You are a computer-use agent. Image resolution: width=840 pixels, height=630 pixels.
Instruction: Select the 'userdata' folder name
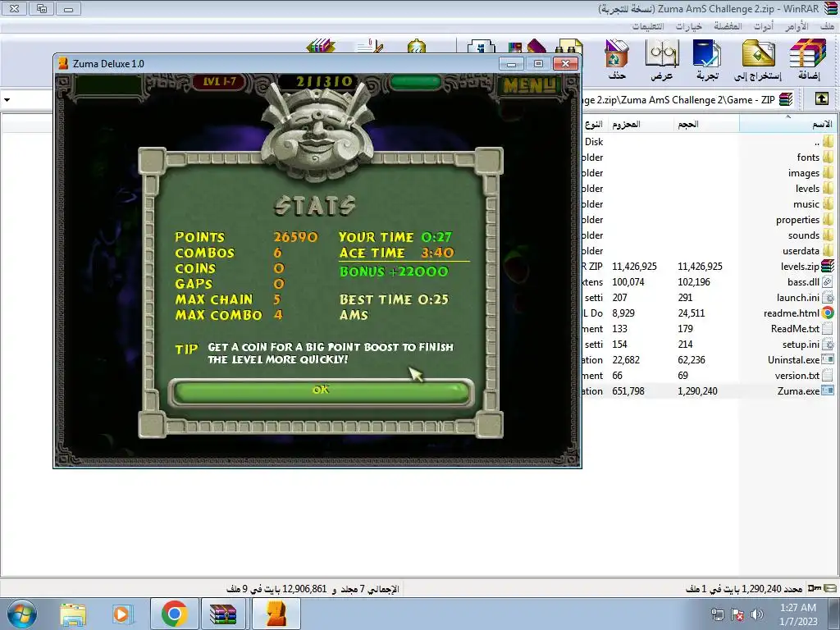[801, 251]
